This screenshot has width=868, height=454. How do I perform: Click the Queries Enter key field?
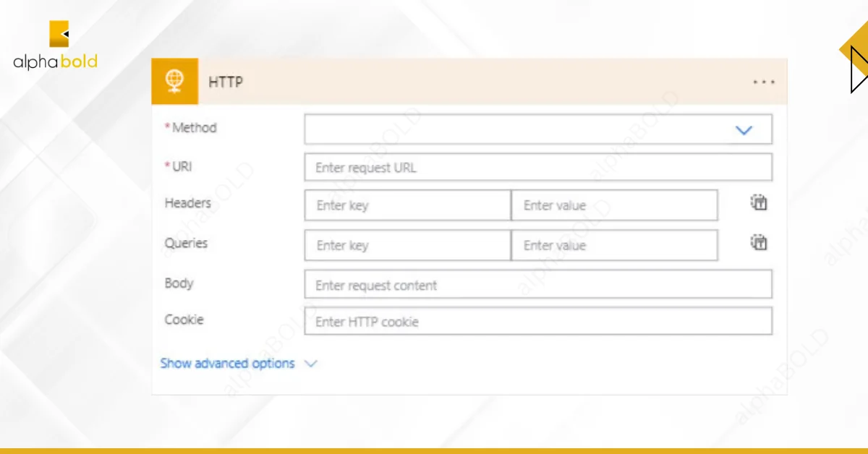coord(408,245)
